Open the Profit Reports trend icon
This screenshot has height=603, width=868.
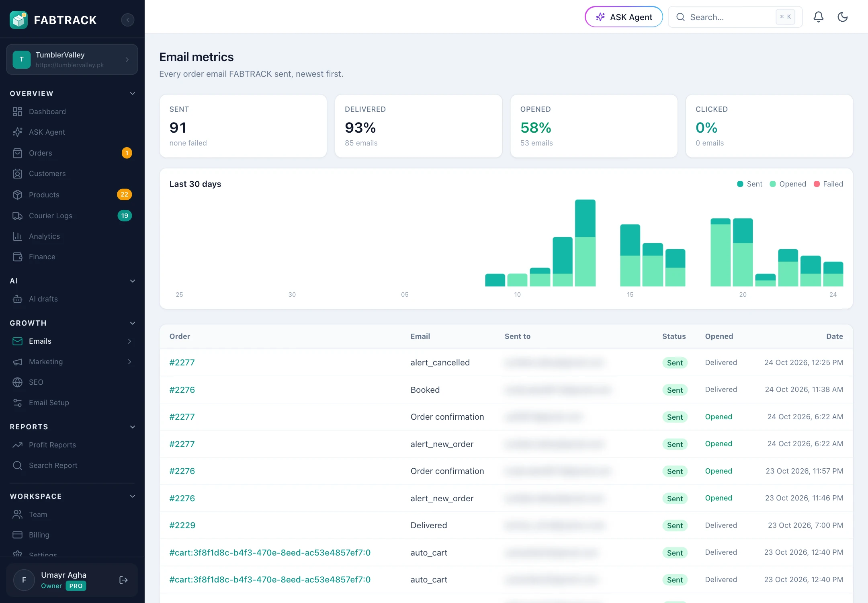(17, 445)
